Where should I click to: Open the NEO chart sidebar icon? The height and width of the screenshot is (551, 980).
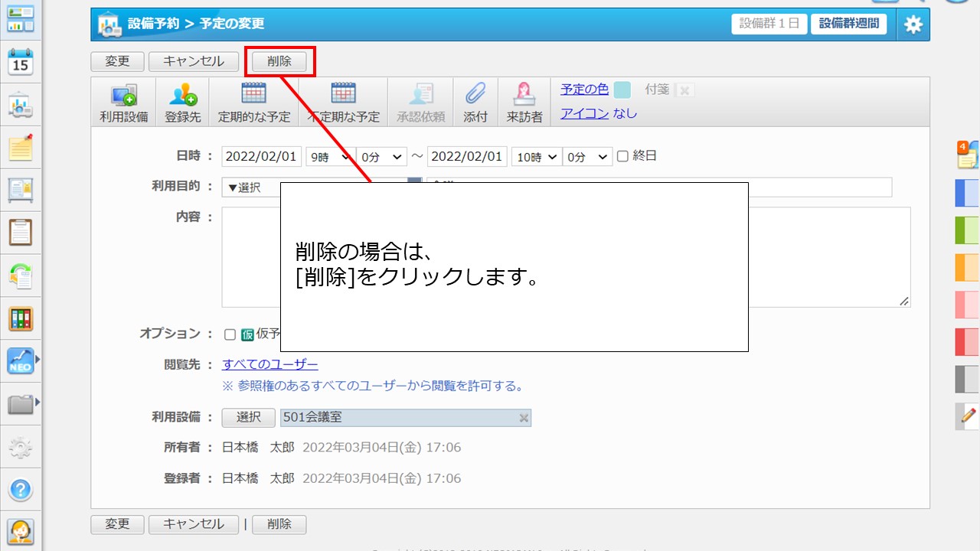point(21,360)
